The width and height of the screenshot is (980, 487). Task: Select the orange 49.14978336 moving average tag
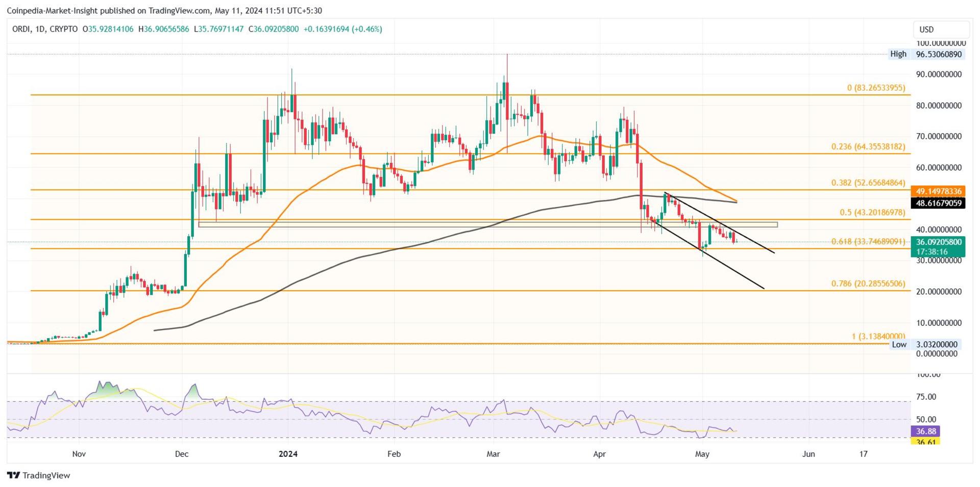click(938, 191)
